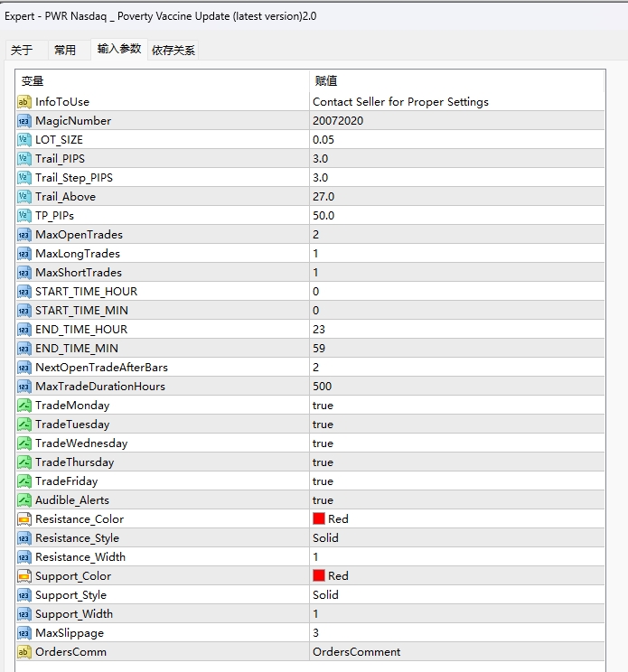
Task: Click the icon beside MaxTradeDurationHours
Action: pyautogui.click(x=24, y=387)
